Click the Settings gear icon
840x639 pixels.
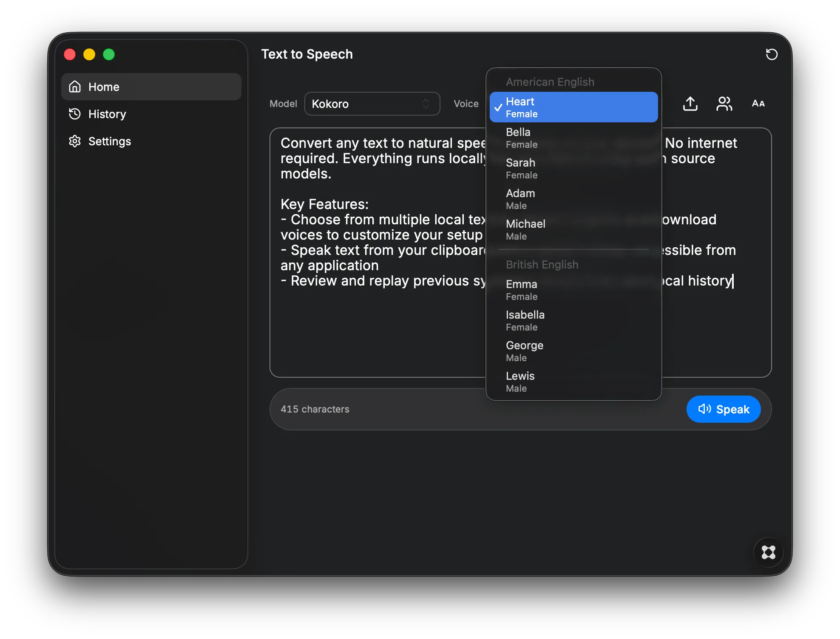tap(75, 141)
